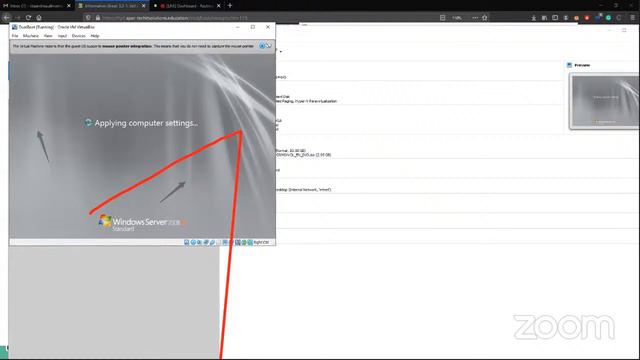Bookmark this page with the star icon
640x360 pixels.
point(484,18)
